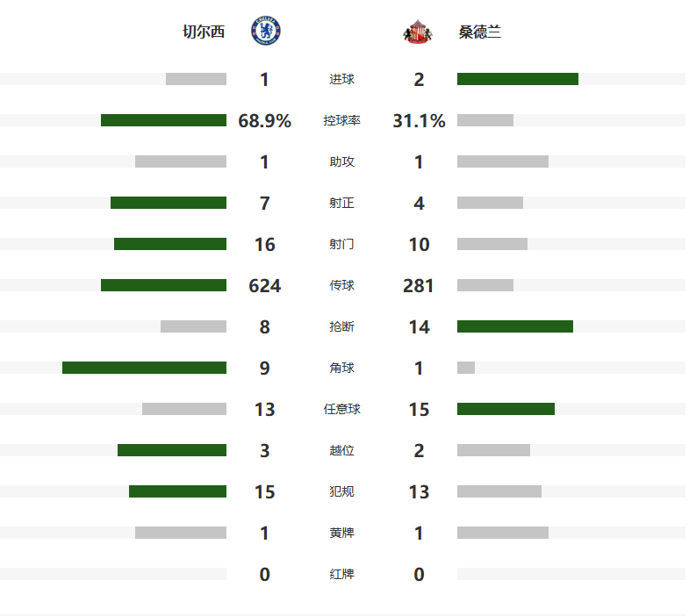Click the 进球 stat label

click(341, 80)
